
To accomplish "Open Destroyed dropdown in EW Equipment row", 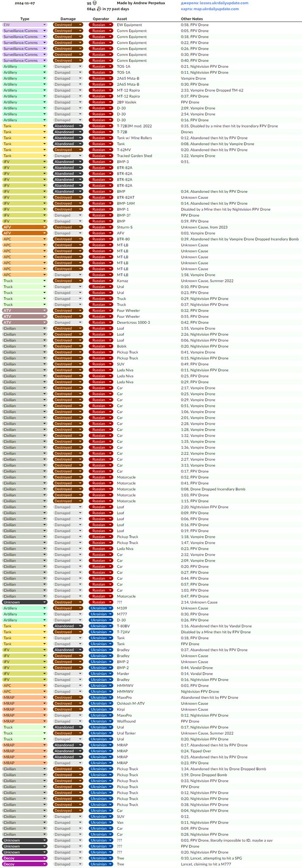I will point(68,25).
